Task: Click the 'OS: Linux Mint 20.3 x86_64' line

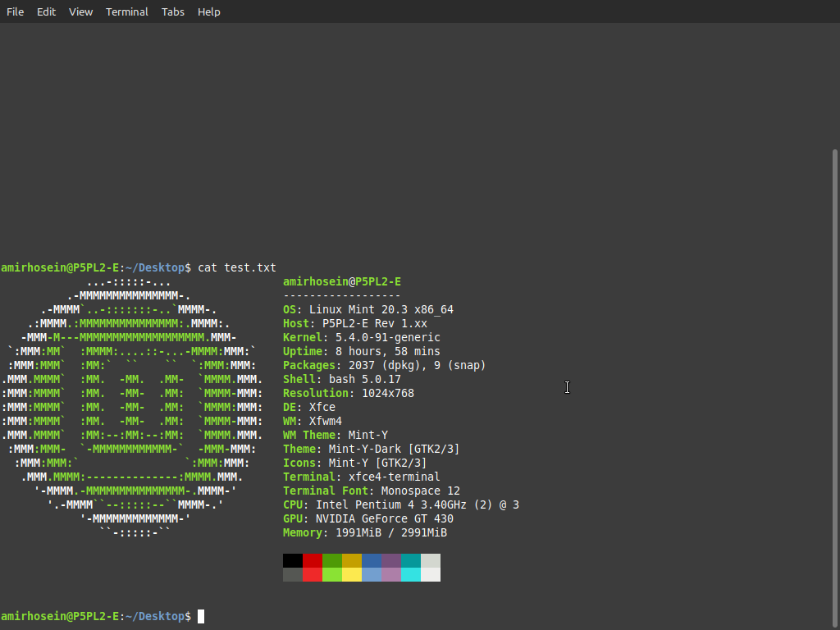Action: 368,309
